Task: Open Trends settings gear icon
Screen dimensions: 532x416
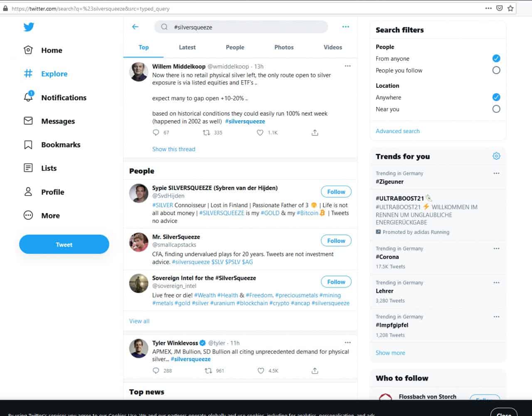Action: (x=496, y=156)
